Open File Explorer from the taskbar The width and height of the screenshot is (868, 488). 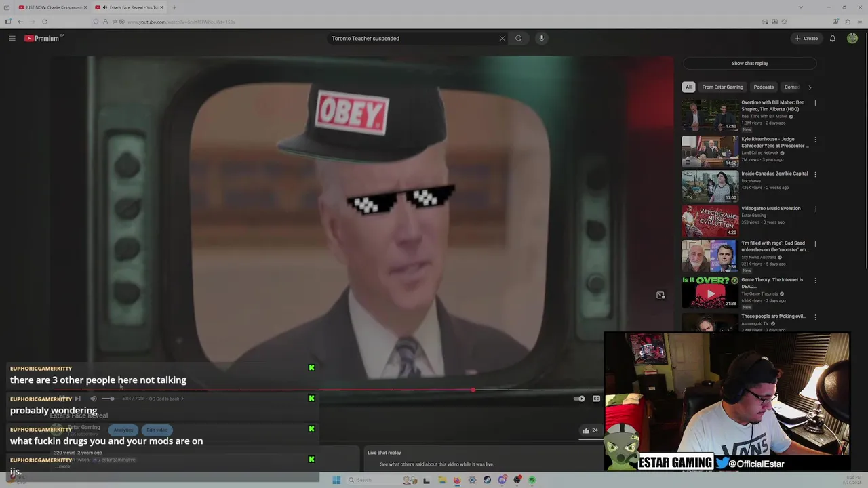441,480
